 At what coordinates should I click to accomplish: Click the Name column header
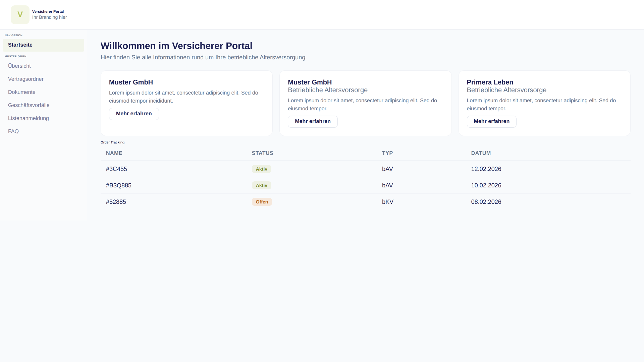pyautogui.click(x=114, y=153)
